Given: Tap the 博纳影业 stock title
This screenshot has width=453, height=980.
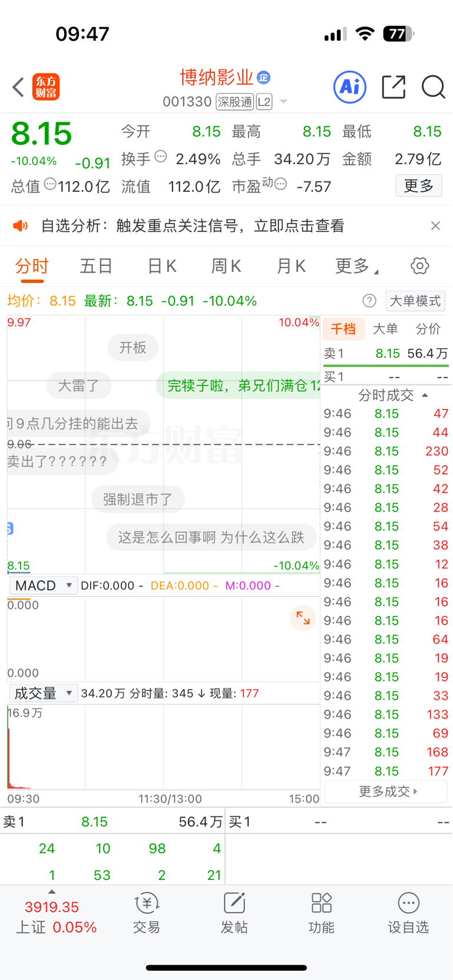Looking at the screenshot, I should pyautogui.click(x=216, y=77).
